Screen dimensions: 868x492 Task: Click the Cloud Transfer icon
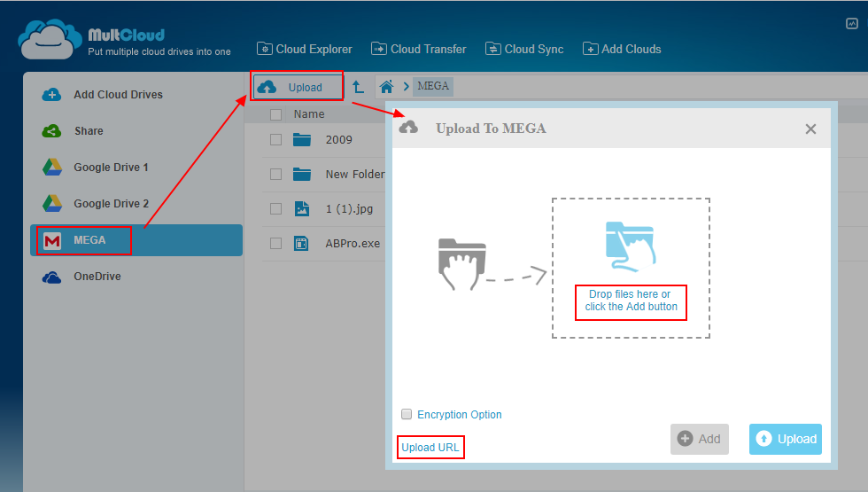tap(379, 49)
